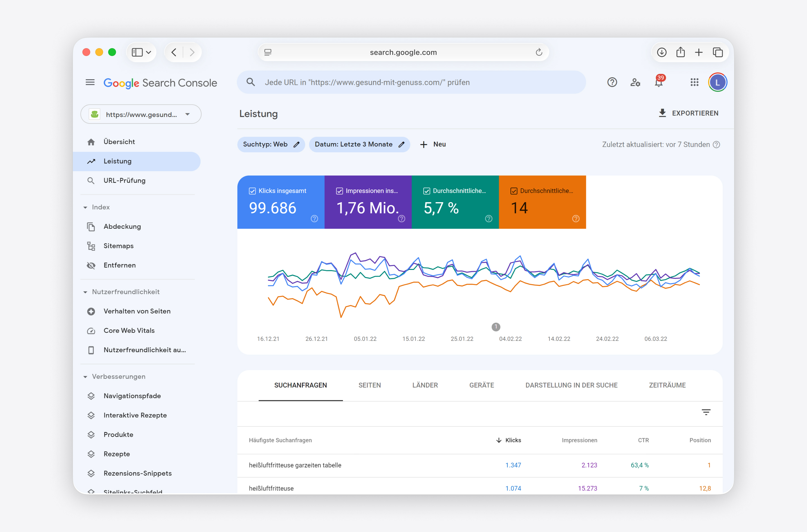Open notifications bell with 39 badge
The width and height of the screenshot is (807, 532).
point(659,82)
